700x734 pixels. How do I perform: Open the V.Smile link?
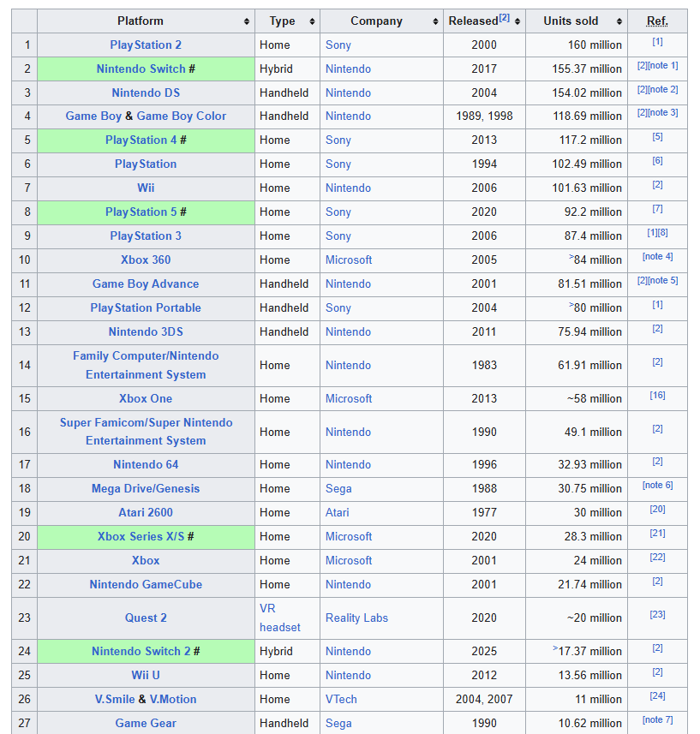(115, 699)
